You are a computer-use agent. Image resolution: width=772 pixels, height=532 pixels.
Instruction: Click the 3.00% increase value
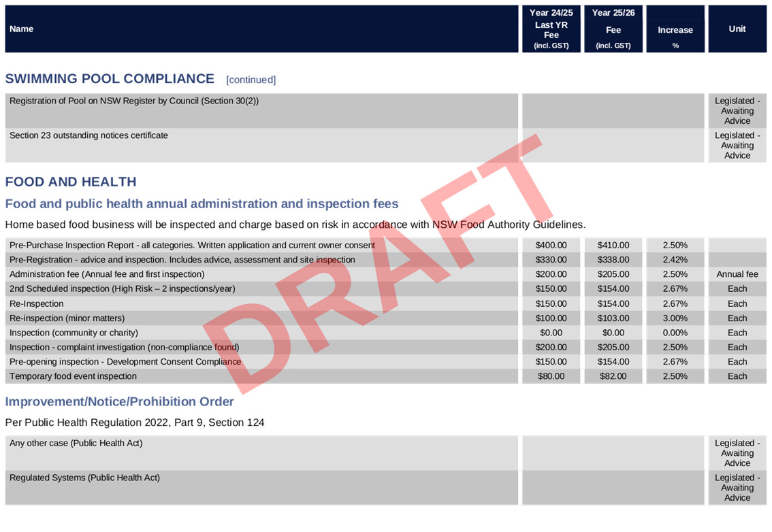click(675, 318)
